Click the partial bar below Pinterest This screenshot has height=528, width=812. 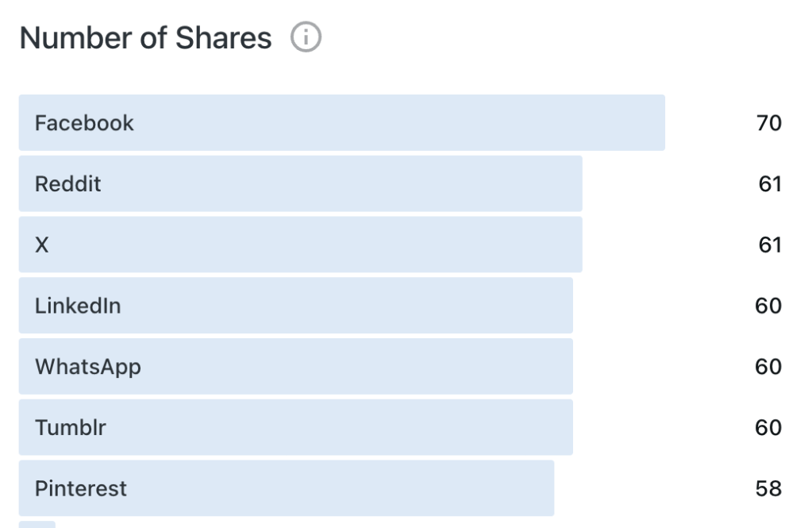[x=37, y=524]
